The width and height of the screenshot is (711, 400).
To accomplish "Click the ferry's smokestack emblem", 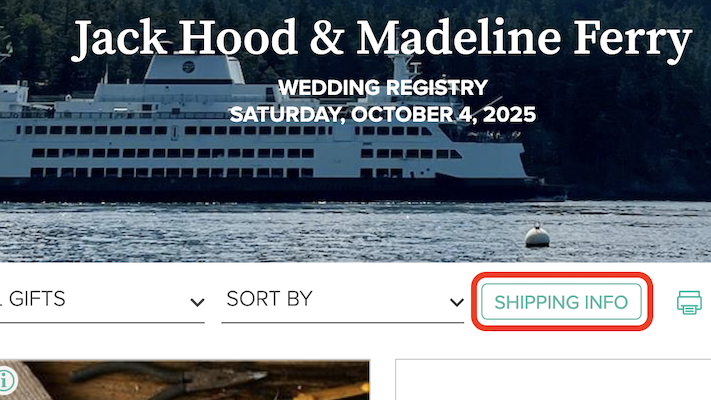I will click(188, 67).
